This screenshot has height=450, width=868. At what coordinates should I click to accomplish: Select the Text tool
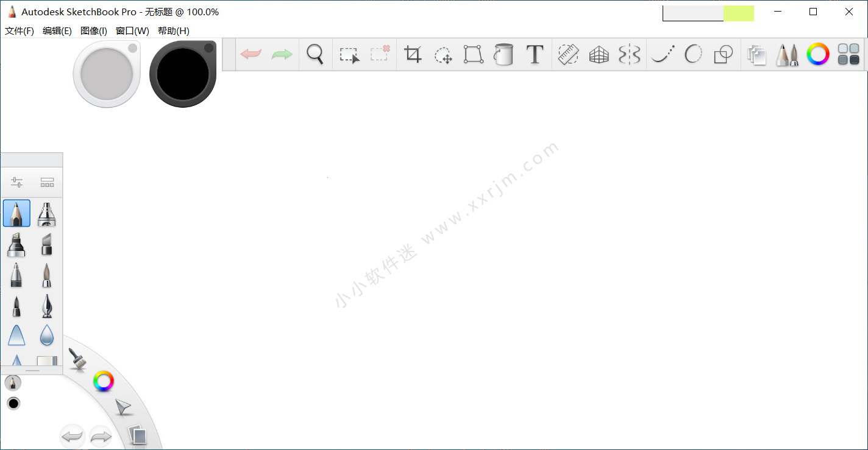pyautogui.click(x=535, y=54)
